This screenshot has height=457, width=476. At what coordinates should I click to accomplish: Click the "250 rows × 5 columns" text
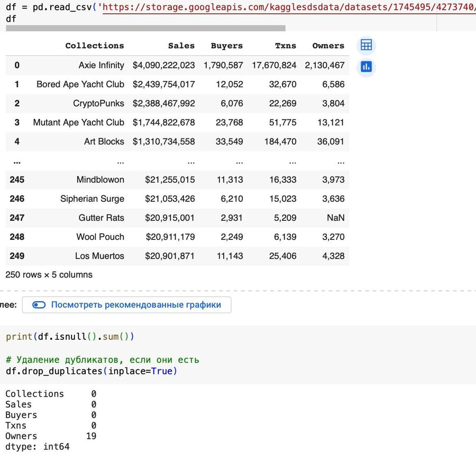tap(49, 275)
